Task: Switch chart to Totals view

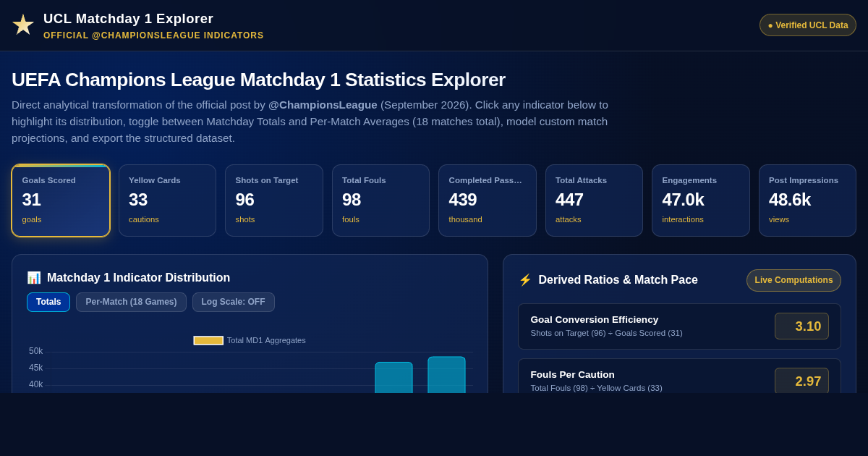Action: (x=48, y=303)
